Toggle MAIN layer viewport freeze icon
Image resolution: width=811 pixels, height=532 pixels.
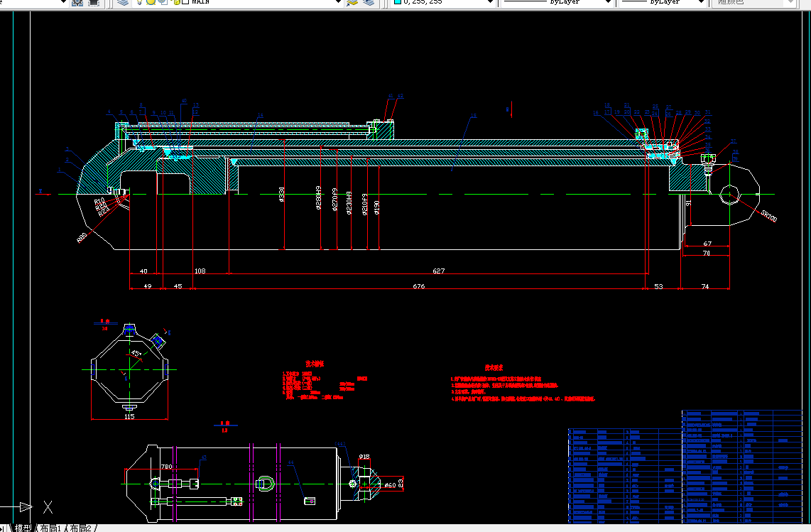[163, 2]
